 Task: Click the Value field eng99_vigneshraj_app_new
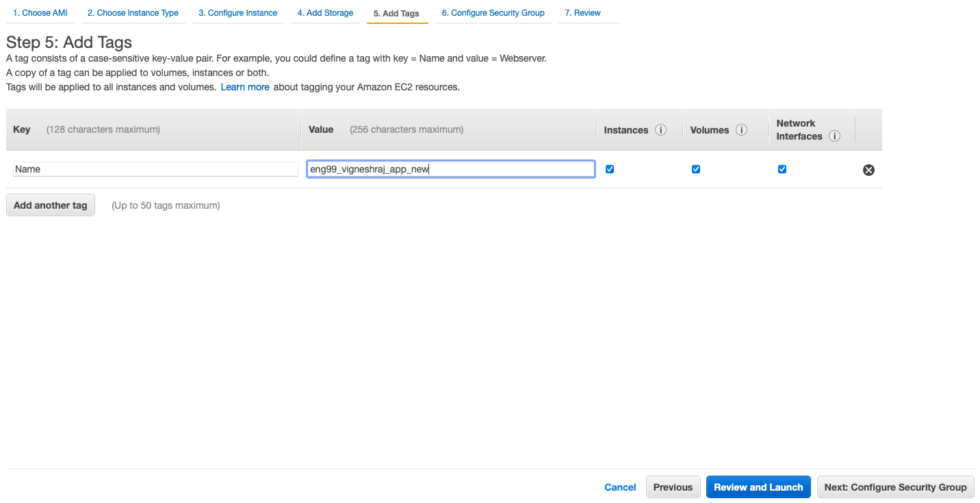point(450,169)
